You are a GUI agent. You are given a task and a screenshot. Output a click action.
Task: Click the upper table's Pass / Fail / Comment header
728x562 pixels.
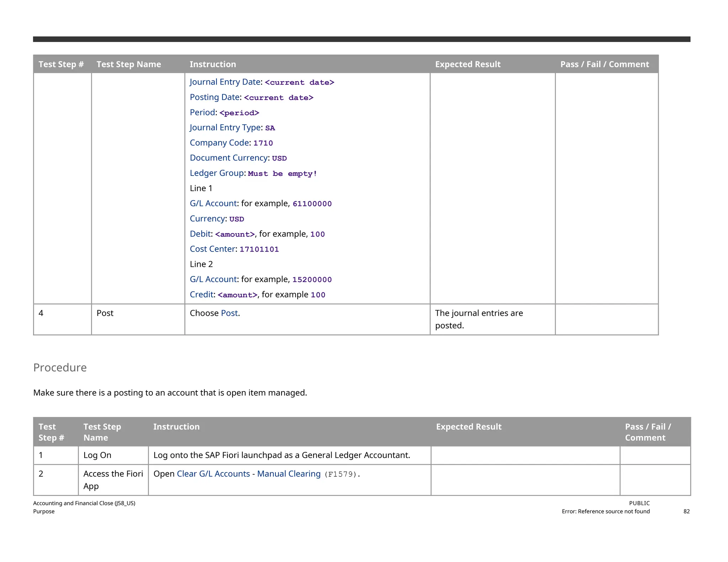[x=604, y=64]
